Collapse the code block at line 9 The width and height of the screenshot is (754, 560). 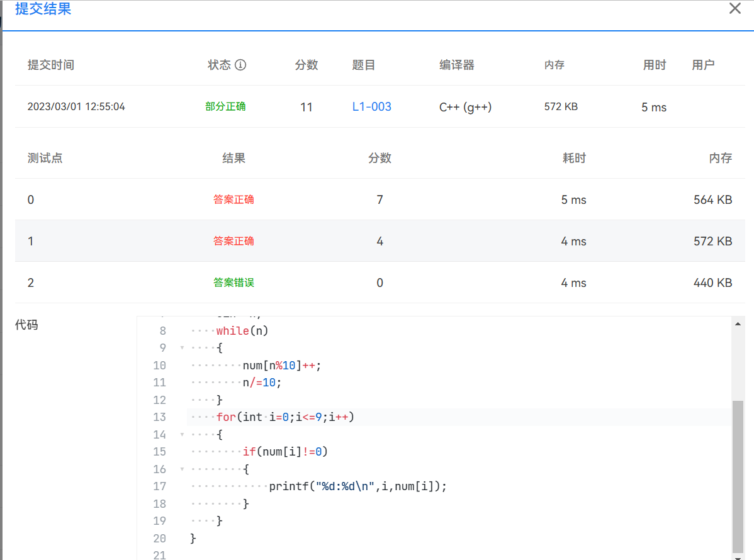click(x=182, y=348)
